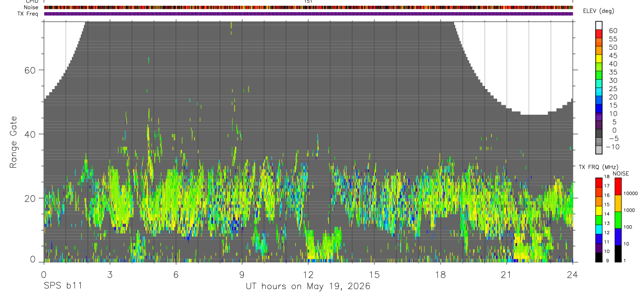This screenshot has width=644, height=297.
Task: Click the Noise strip above the plot
Action: coord(308,7)
